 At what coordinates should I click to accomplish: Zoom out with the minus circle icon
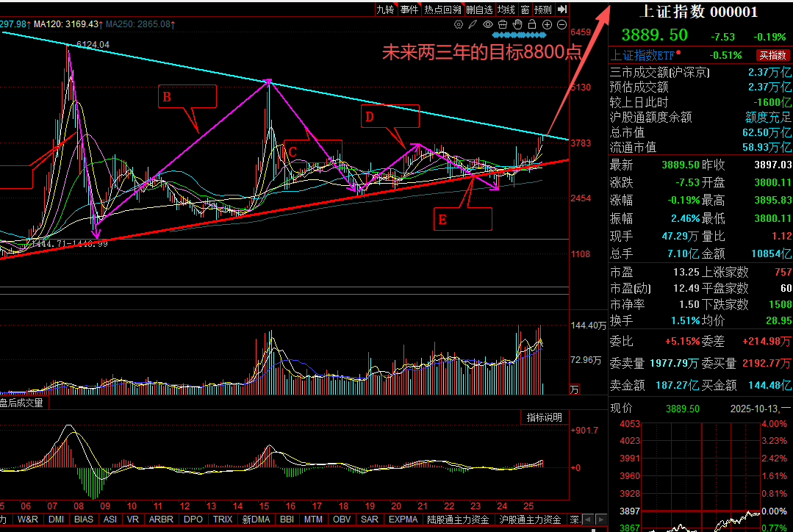pyautogui.click(x=562, y=24)
